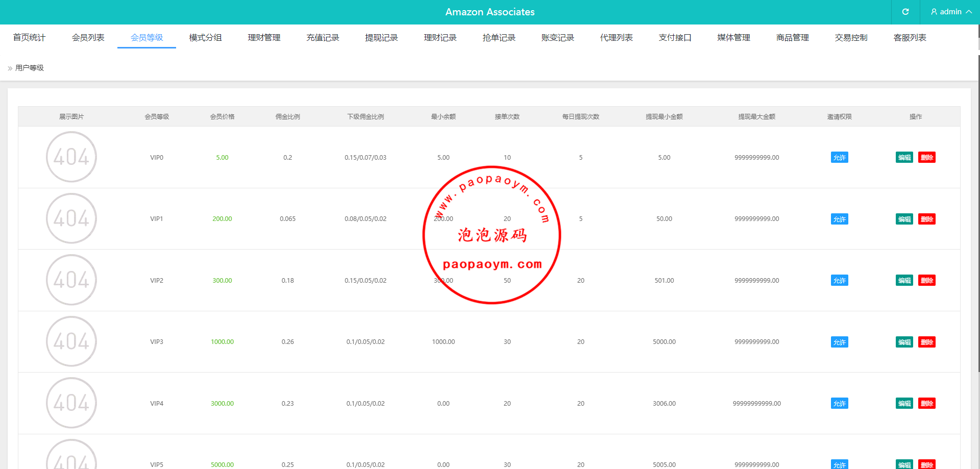Click the 会员等级 column header
980x469 pixels.
point(157,116)
